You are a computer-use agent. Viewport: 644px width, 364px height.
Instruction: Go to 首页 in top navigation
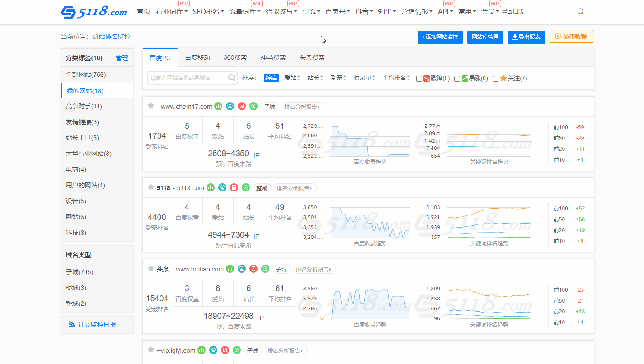143,12
